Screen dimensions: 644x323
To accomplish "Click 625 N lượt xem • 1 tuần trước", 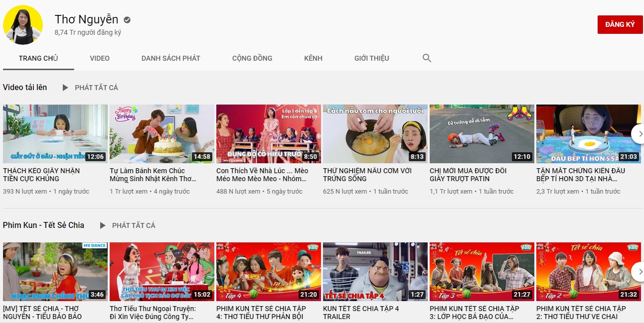I will pyautogui.click(x=365, y=192).
